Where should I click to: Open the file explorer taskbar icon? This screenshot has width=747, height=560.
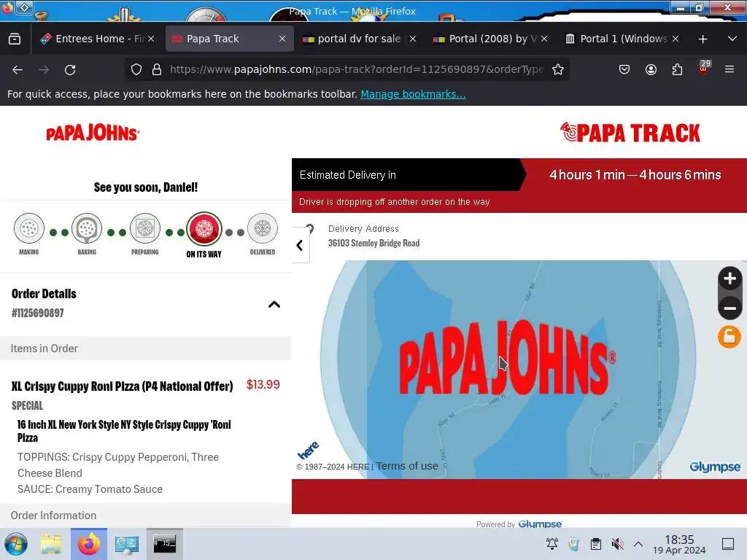pos(51,544)
